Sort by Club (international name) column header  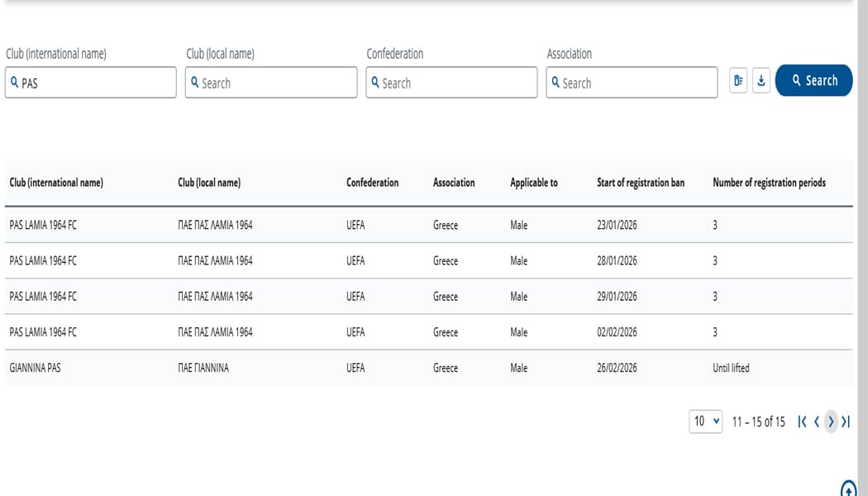click(56, 183)
